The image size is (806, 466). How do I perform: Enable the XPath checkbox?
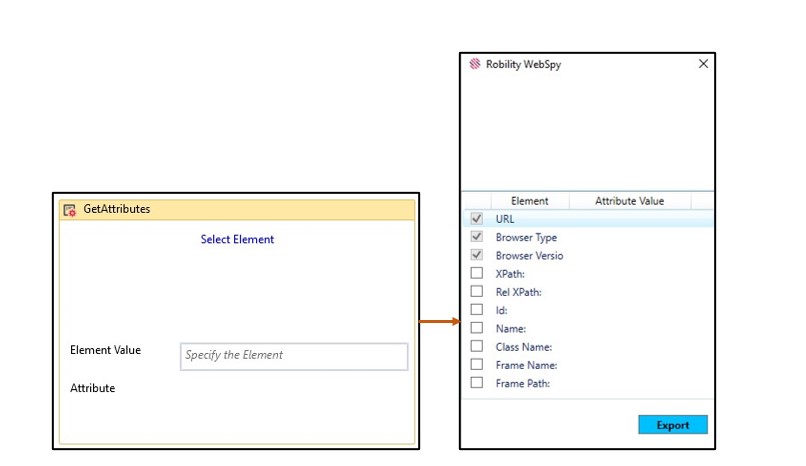click(477, 273)
